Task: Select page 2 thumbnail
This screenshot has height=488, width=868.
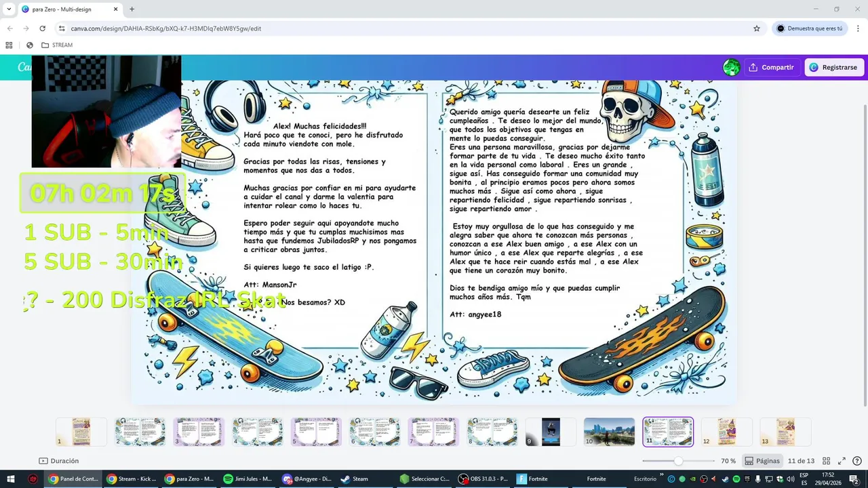Action: 140,432
